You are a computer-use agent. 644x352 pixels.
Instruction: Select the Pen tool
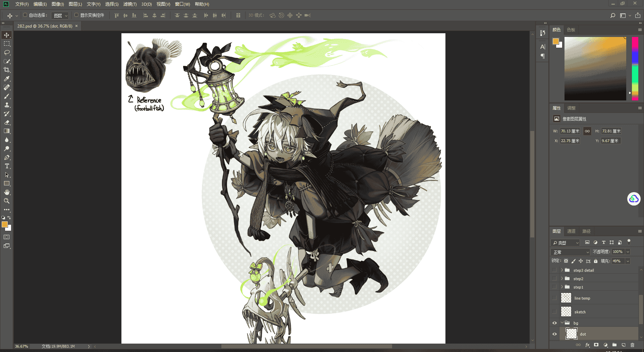pyautogui.click(x=7, y=157)
